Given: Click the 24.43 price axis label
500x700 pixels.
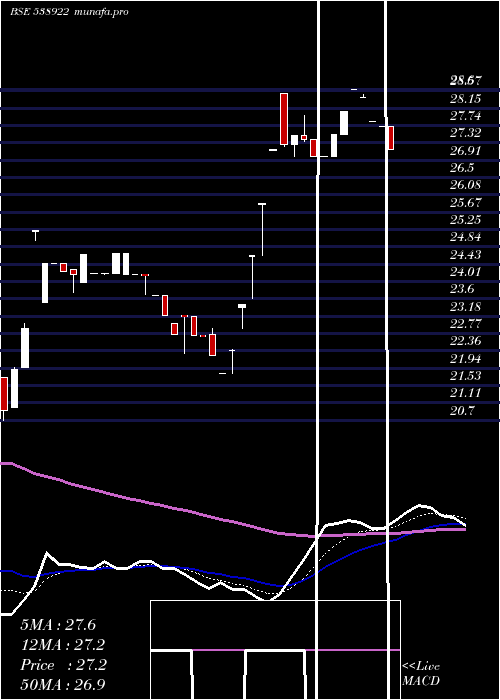Looking at the screenshot, I should [466, 254].
